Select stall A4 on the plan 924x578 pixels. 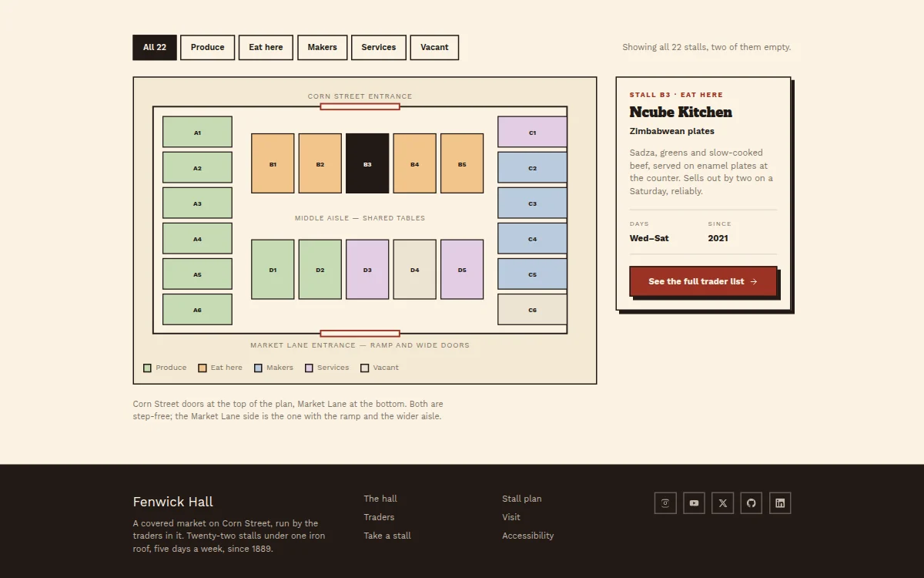[197, 238]
